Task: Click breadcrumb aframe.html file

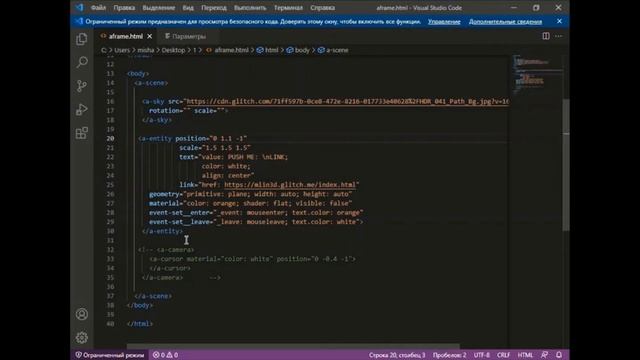Action: tap(228, 50)
